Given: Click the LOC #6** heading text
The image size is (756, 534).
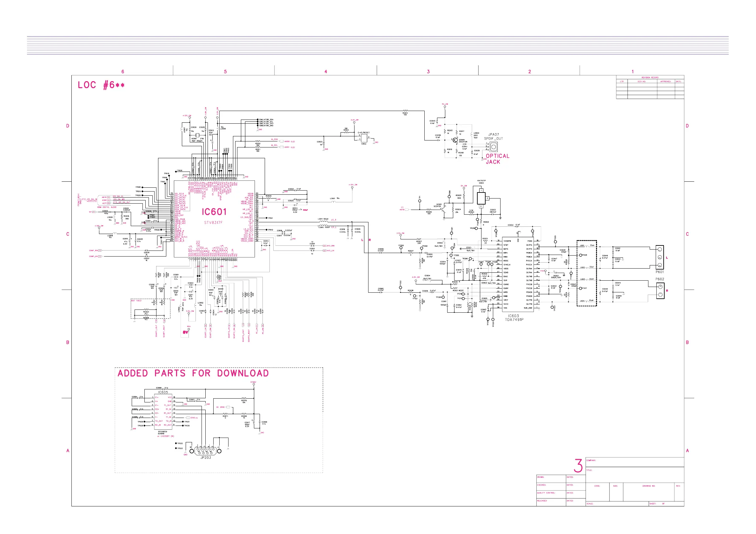Looking at the screenshot, I should pos(101,85).
